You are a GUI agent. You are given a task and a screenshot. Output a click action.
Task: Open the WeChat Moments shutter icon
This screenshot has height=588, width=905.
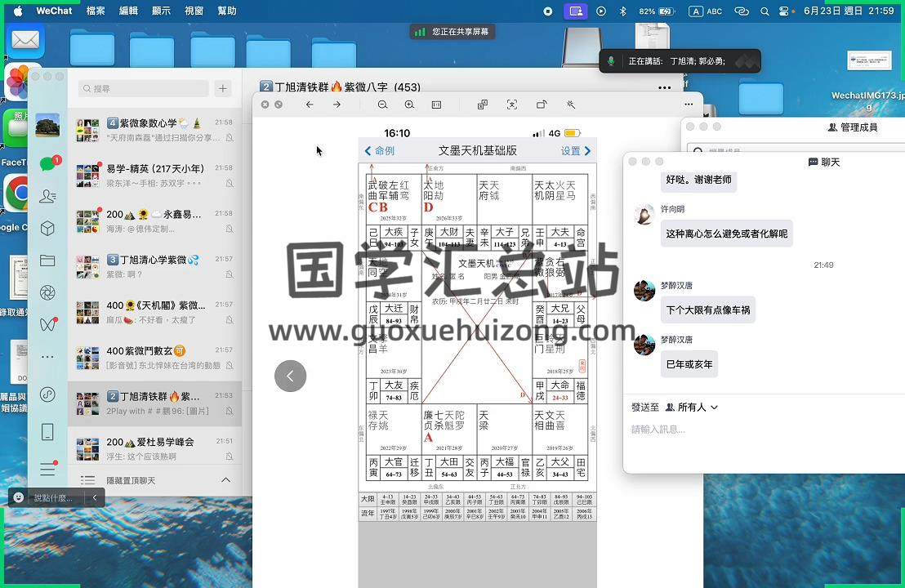47,292
